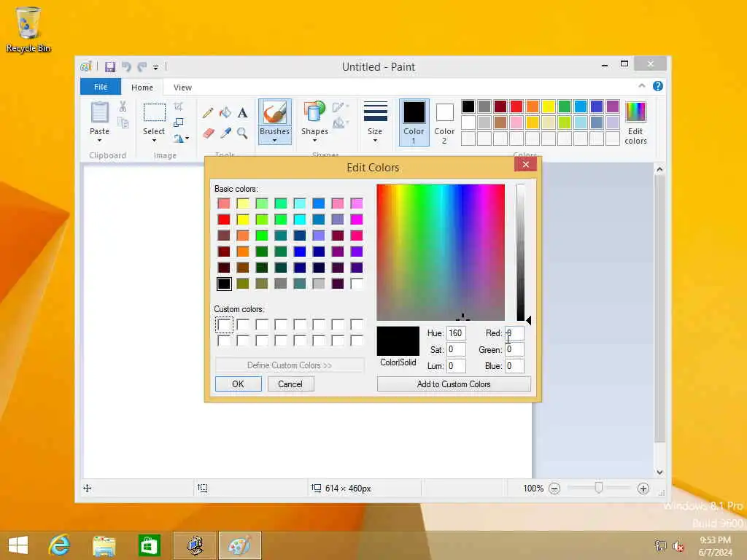Select the Text tool

242,113
